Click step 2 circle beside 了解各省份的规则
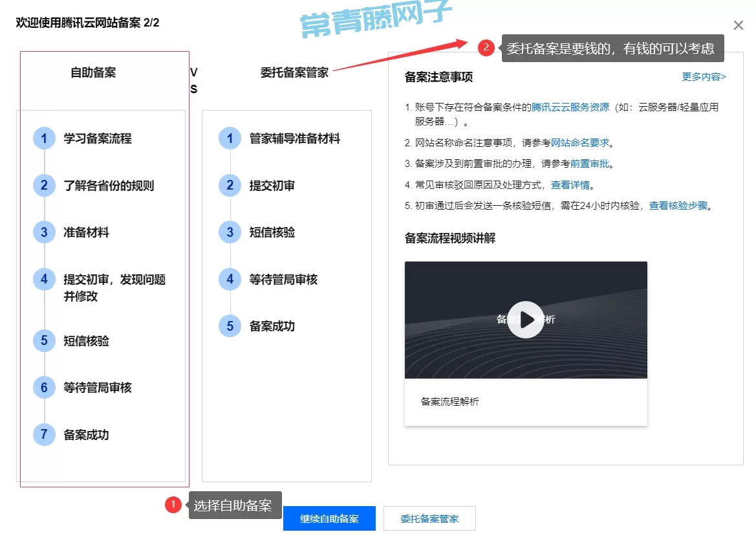This screenshot has height=543, width=756. point(44,186)
